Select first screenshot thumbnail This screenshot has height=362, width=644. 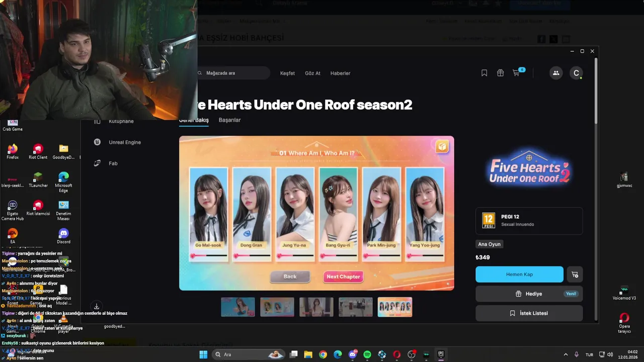click(238, 307)
